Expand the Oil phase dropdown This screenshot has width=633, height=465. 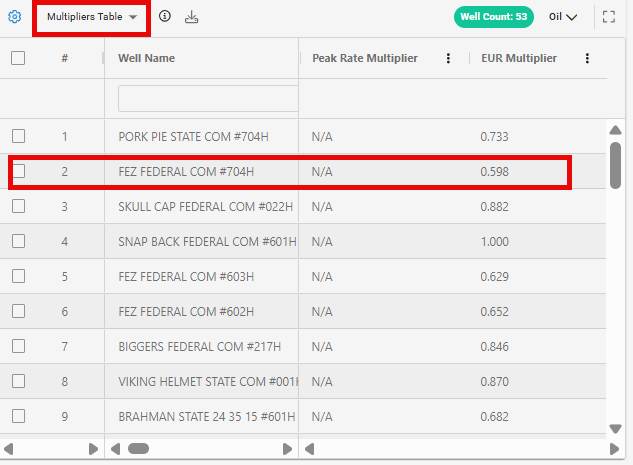(x=564, y=17)
